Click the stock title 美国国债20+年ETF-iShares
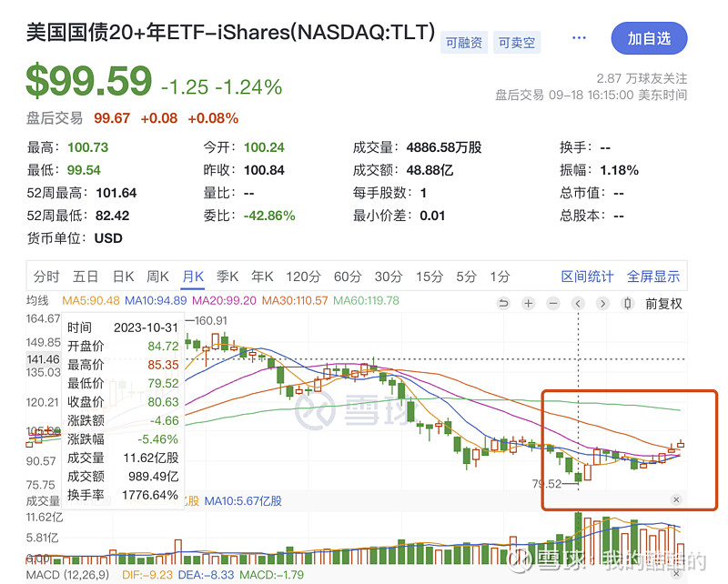This screenshot has width=728, height=584. pos(231,33)
